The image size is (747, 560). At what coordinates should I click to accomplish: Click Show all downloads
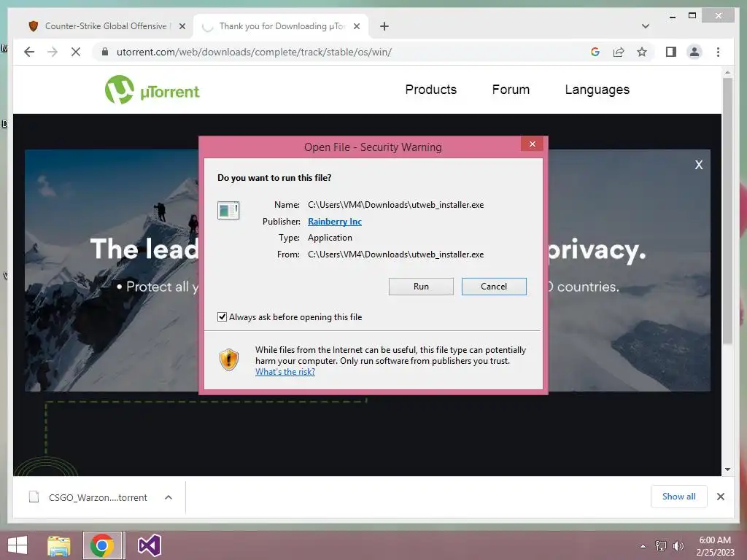pyautogui.click(x=679, y=497)
